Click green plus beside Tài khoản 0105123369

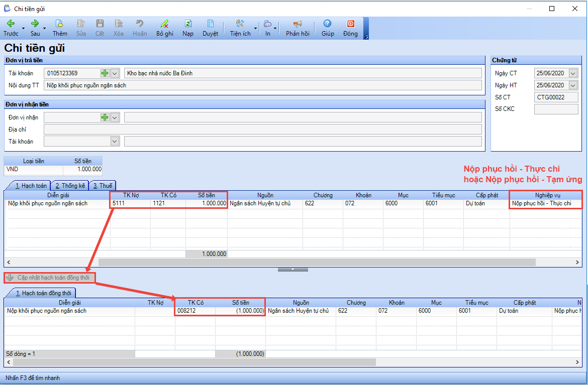tap(105, 73)
